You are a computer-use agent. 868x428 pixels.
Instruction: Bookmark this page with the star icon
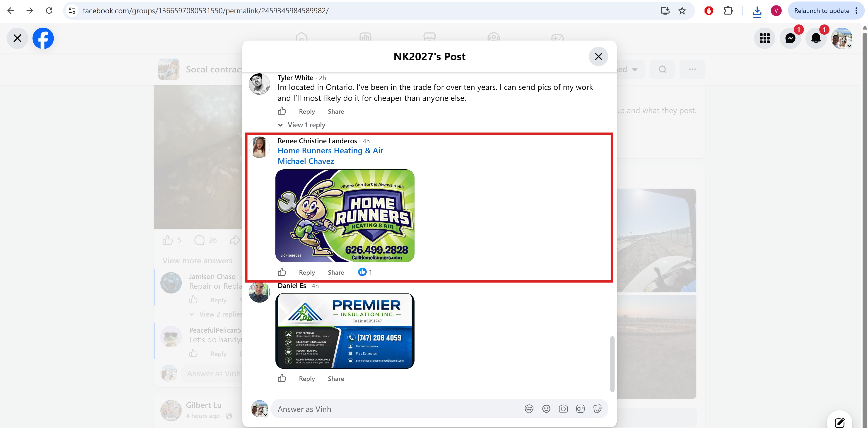point(682,11)
